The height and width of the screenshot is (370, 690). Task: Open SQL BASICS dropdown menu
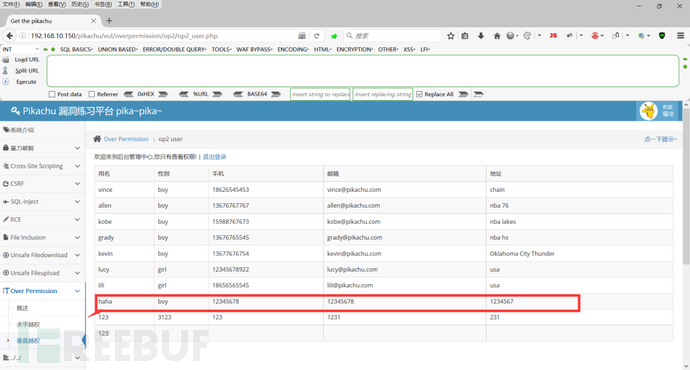coord(77,49)
